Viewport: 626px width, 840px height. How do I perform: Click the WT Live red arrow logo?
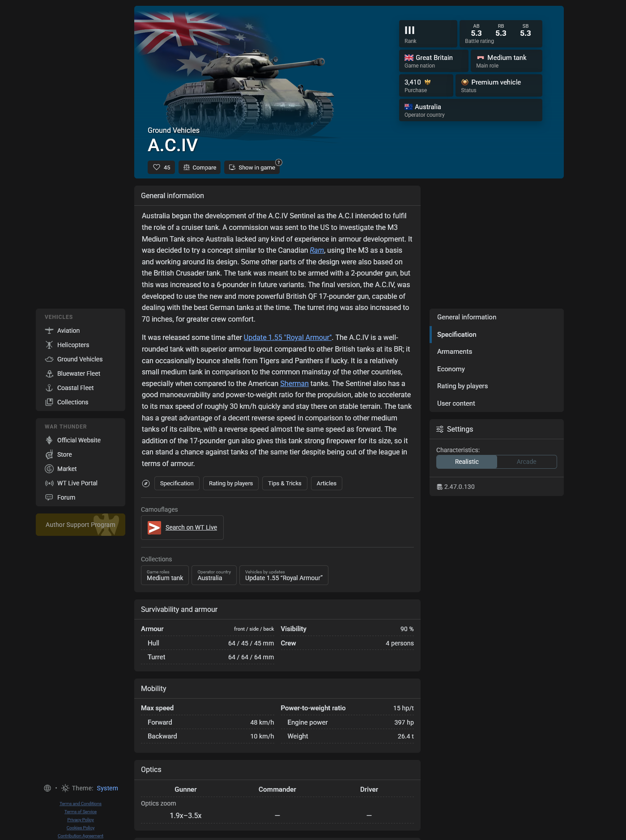click(154, 528)
